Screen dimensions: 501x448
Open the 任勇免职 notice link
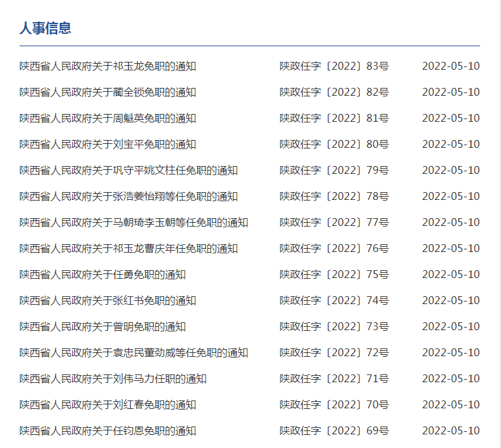102,275
